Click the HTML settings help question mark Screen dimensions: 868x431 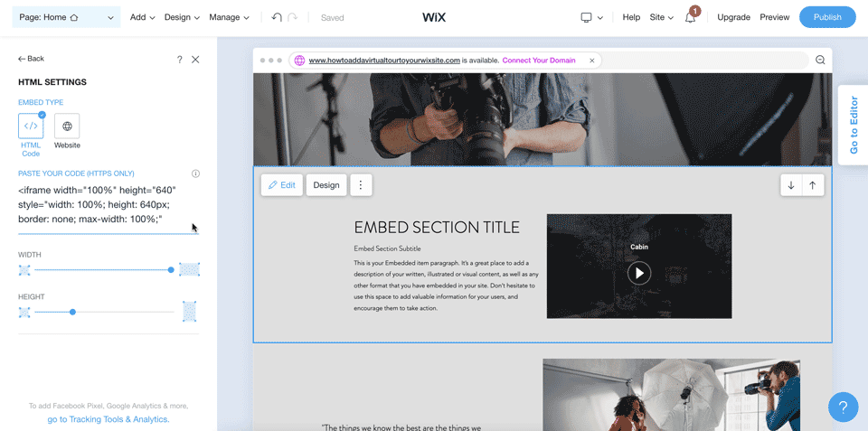point(179,60)
